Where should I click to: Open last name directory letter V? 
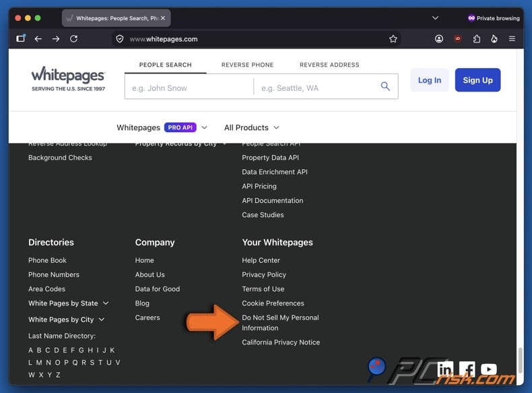(x=118, y=363)
